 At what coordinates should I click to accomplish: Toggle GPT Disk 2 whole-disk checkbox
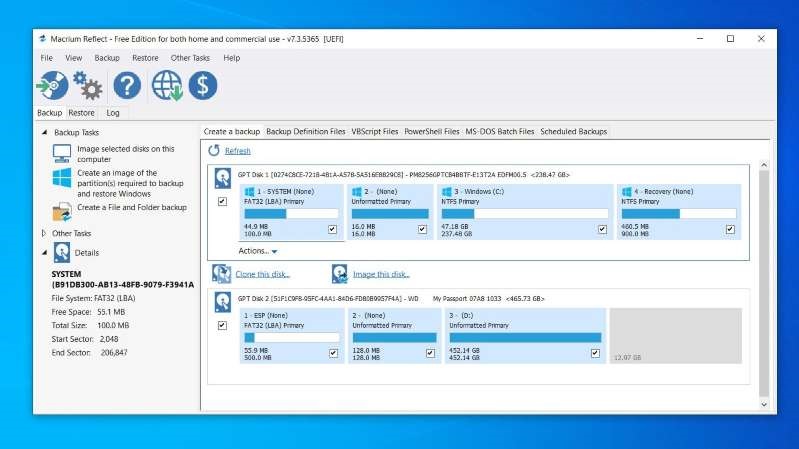222,325
